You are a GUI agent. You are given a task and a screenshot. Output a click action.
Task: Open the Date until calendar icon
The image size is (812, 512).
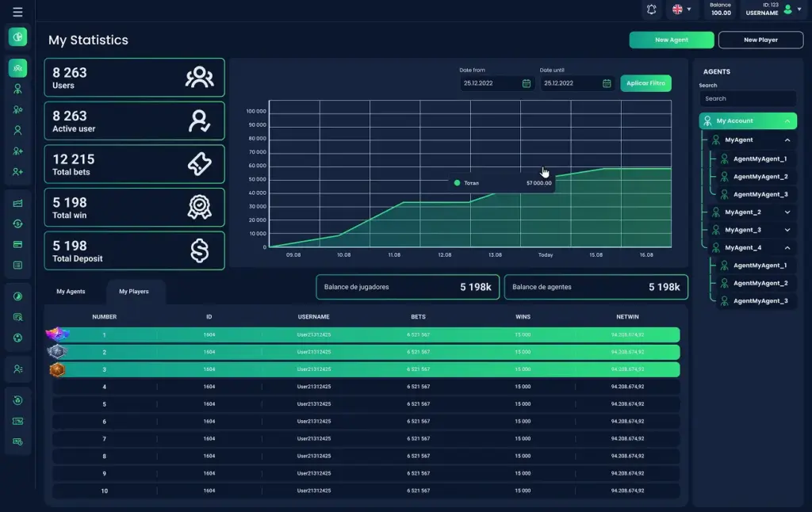point(607,83)
